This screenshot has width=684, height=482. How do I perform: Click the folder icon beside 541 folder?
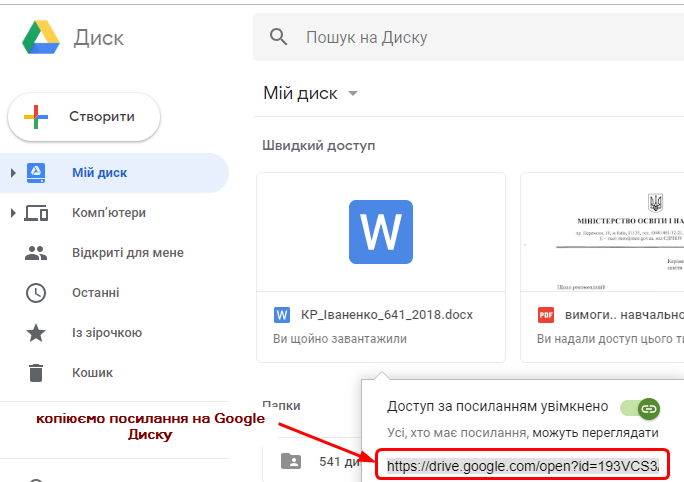[291, 461]
